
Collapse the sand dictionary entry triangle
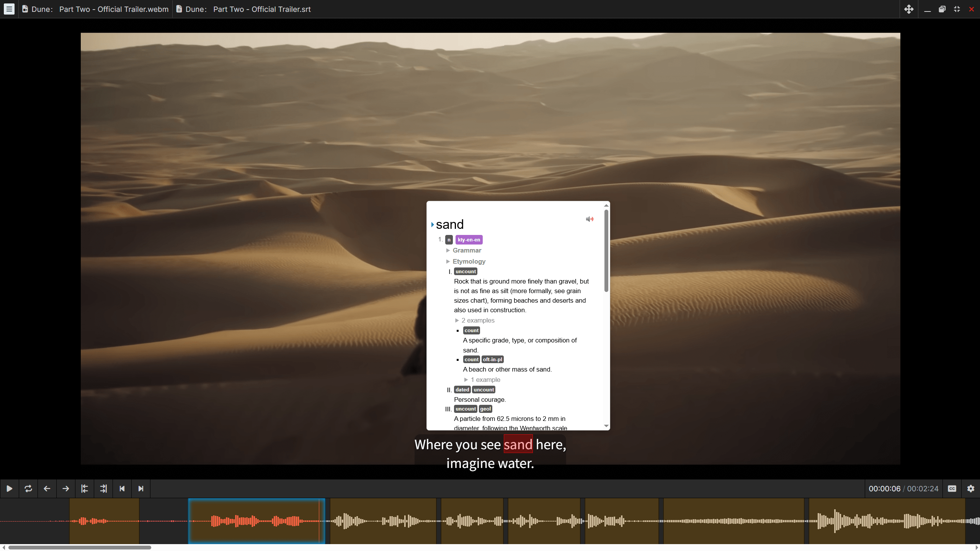pos(433,225)
